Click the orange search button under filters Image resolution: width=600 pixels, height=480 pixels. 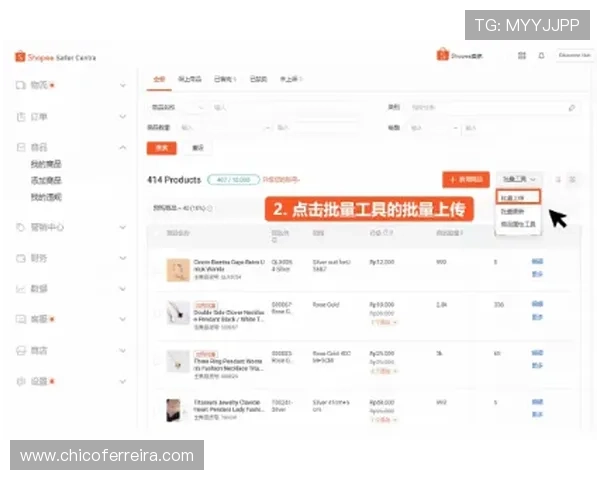(x=161, y=147)
